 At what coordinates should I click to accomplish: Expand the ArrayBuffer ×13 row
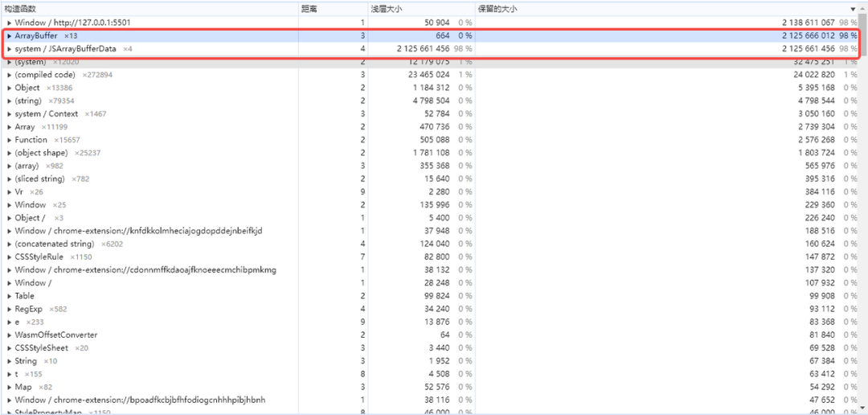click(10, 35)
